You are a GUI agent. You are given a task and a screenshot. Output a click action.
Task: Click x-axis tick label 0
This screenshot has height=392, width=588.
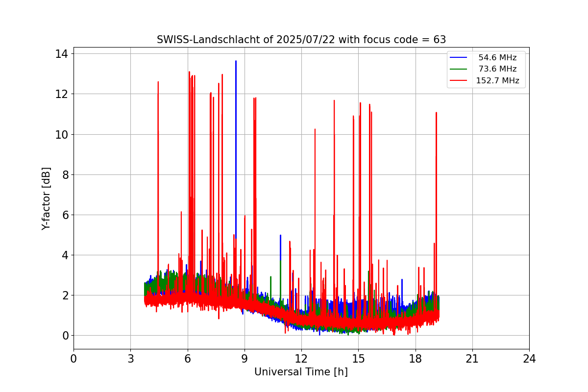pos(73,359)
